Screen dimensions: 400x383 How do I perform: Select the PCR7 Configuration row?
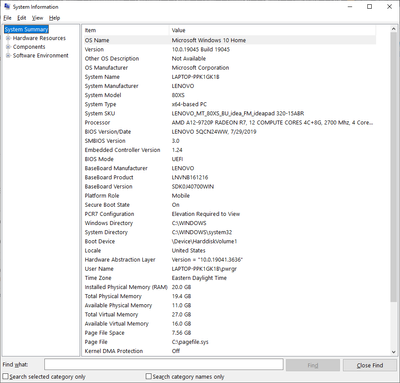click(229, 214)
